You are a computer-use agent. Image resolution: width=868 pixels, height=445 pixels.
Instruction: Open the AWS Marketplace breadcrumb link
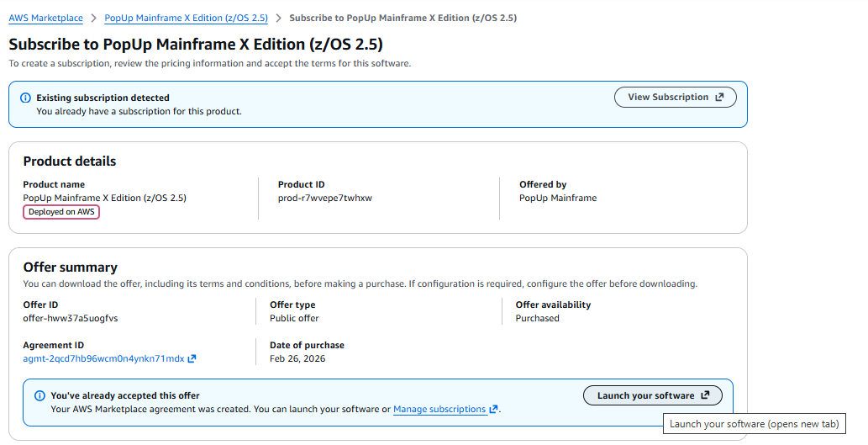pos(46,18)
